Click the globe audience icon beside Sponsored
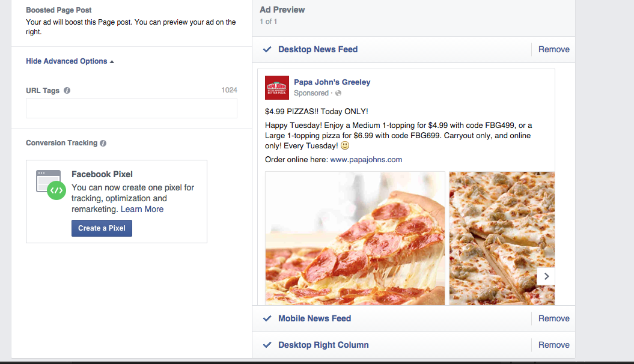 (338, 93)
